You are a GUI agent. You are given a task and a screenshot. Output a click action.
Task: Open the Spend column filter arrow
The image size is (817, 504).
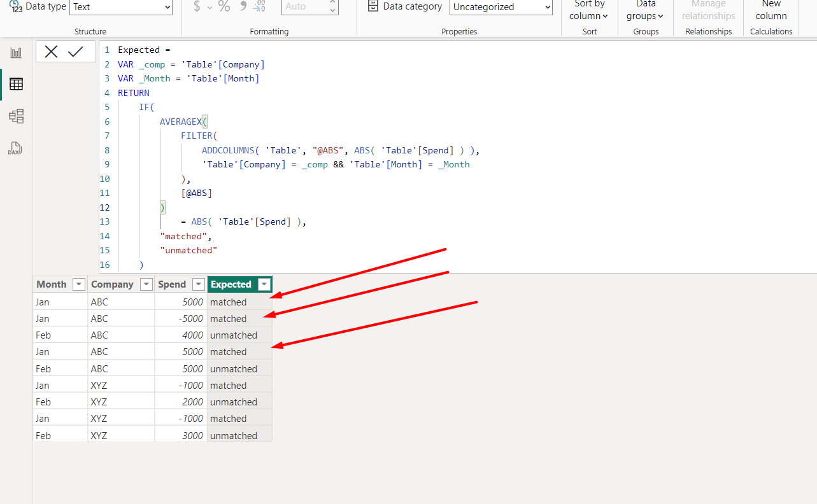click(198, 284)
